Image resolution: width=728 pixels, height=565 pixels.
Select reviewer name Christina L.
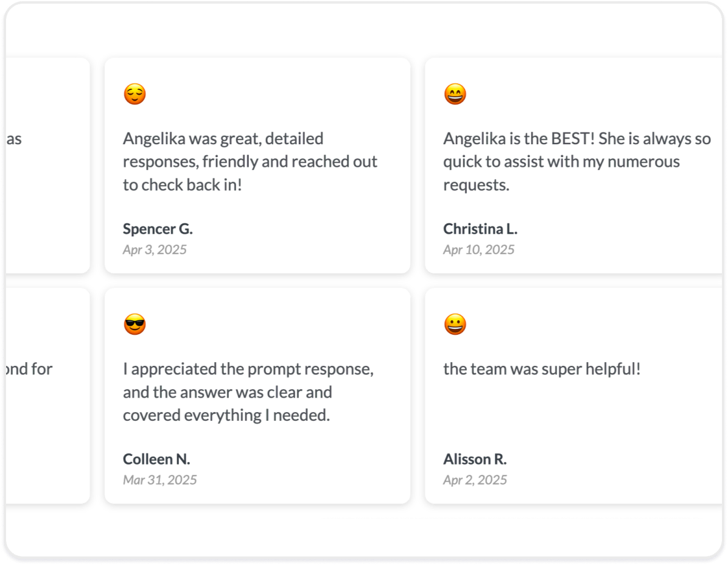tap(480, 229)
